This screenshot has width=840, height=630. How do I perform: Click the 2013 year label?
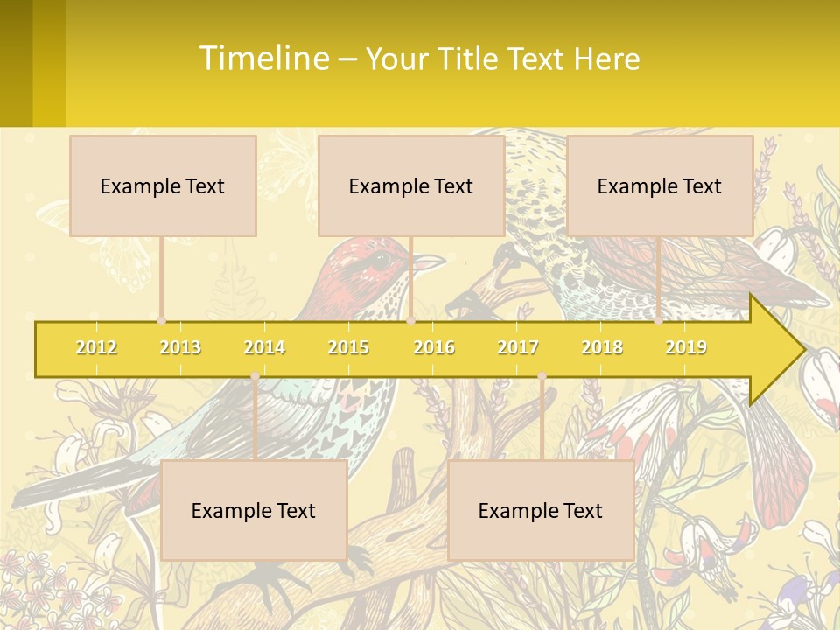(180, 347)
